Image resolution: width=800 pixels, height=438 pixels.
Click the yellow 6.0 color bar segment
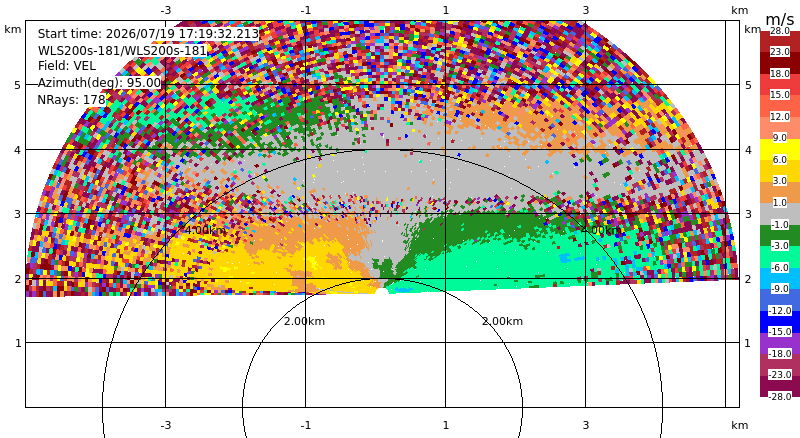(x=780, y=149)
